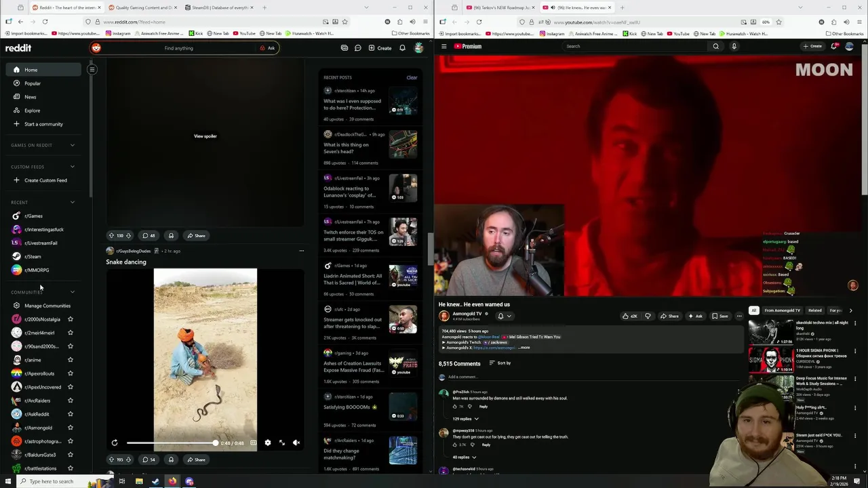Upvote the spoiler post with 130 votes
Image resolution: width=868 pixels, height=488 pixels.
111,236
